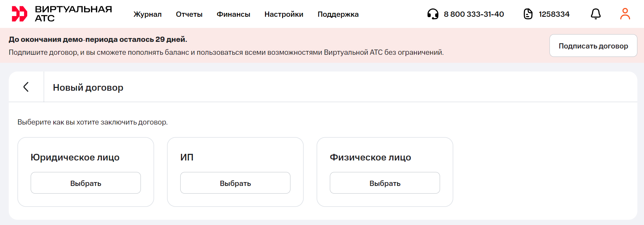Image resolution: width=644 pixels, height=225 pixels.
Task: Click the Виртуальная АТС logo icon
Action: (x=20, y=14)
